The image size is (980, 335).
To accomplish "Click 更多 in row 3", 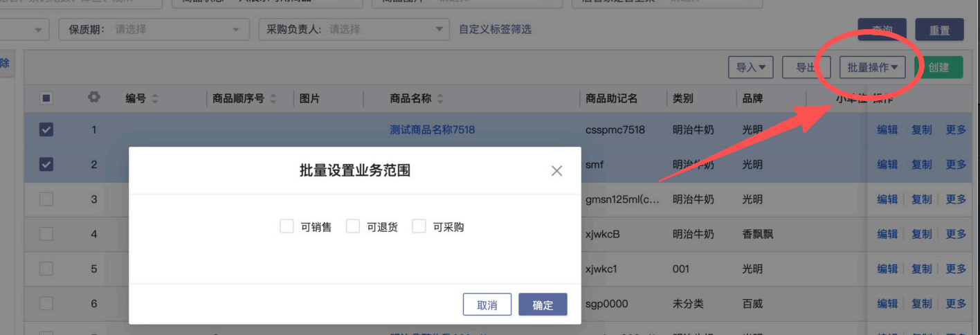I will pos(956,199).
